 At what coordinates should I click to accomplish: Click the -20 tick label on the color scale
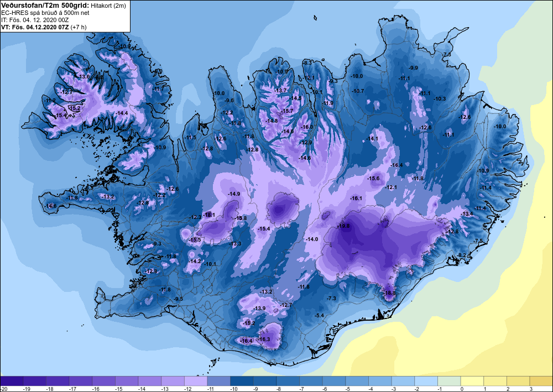pos(4,389)
